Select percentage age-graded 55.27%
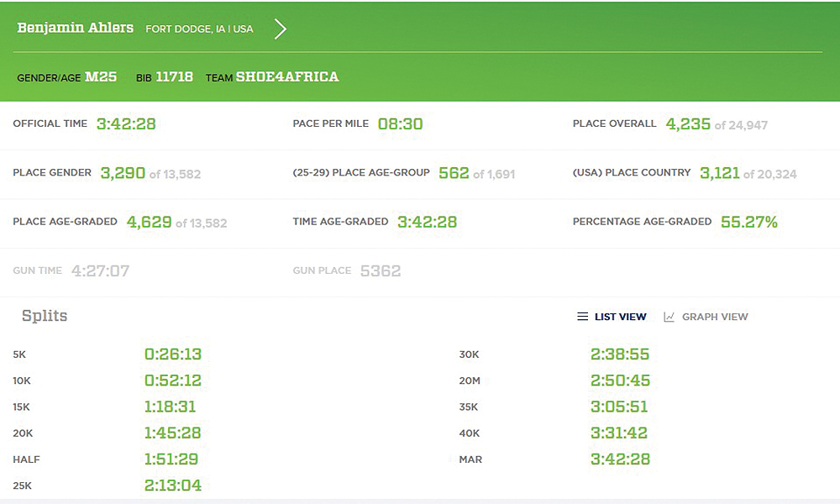This screenshot has width=840, height=504. [x=749, y=223]
